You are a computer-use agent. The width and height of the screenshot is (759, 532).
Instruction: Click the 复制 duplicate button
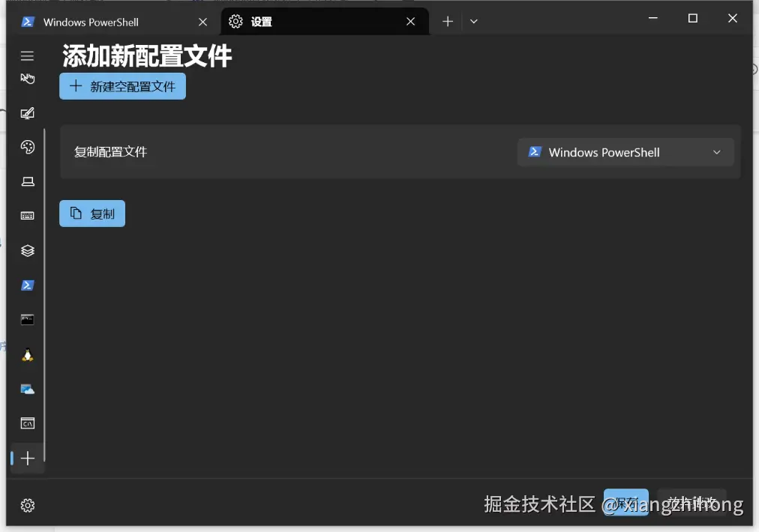92,214
